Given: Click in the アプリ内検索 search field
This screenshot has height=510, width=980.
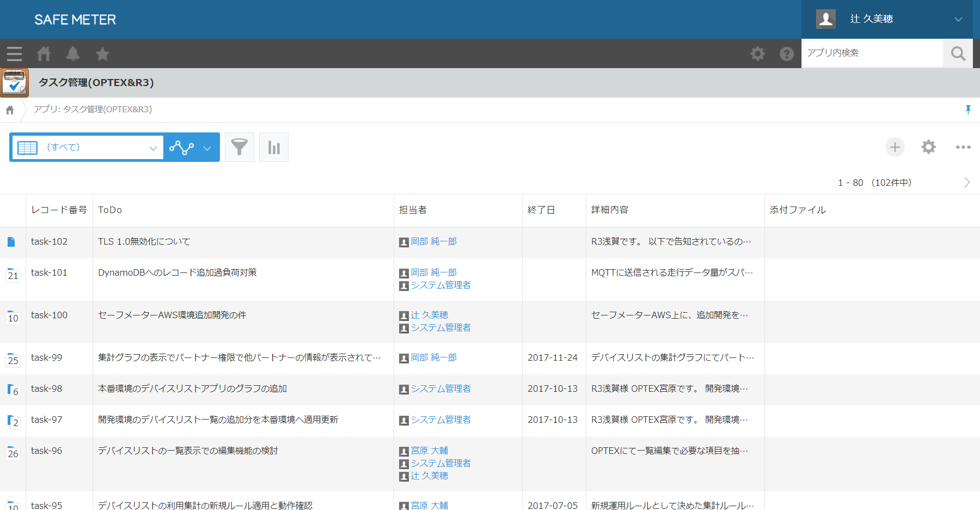Looking at the screenshot, I should tap(873, 53).
